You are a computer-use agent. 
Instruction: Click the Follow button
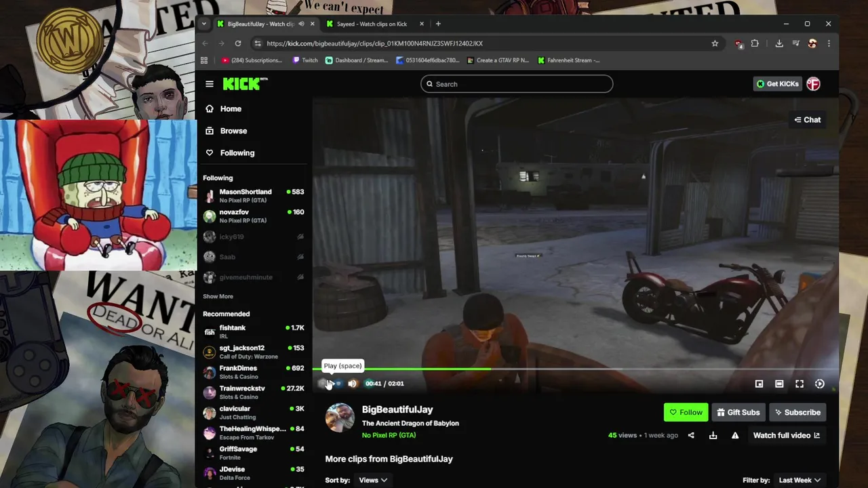point(686,412)
